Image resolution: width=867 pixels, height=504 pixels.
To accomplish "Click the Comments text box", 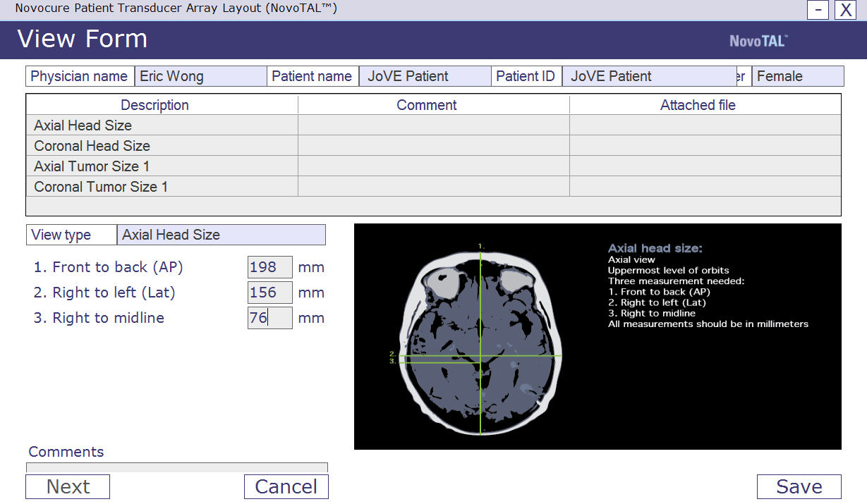I will tap(176, 467).
